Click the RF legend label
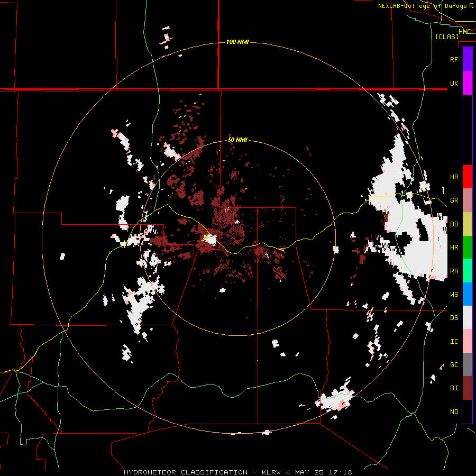Viewport: 476px width, 476px height. [454, 59]
